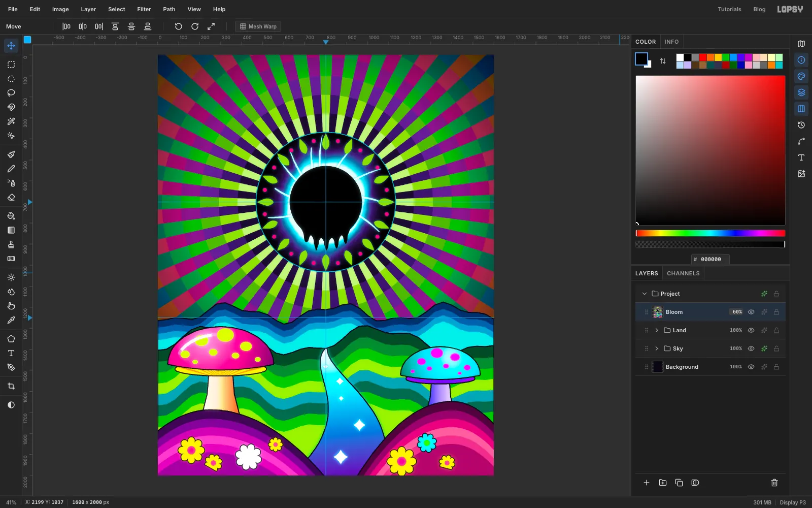812x508 pixels.
Task: Select the Dodge brightness tool
Action: point(11,277)
